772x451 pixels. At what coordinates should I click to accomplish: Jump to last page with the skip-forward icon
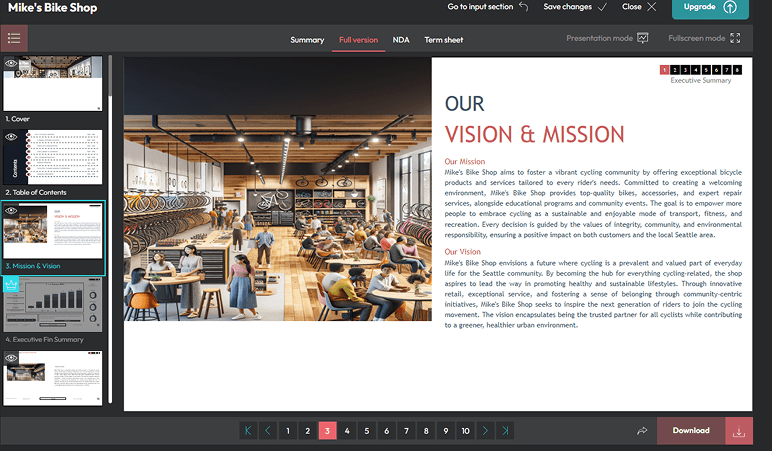point(506,431)
